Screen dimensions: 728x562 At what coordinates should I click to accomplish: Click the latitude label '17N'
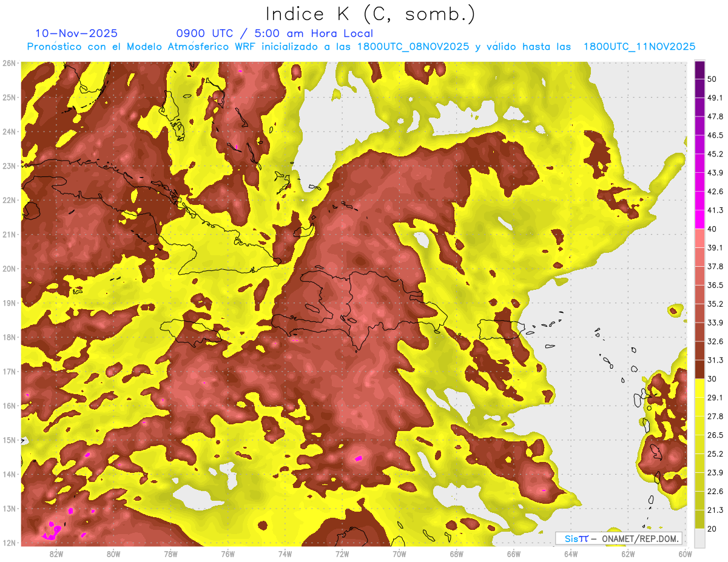[x=9, y=371]
